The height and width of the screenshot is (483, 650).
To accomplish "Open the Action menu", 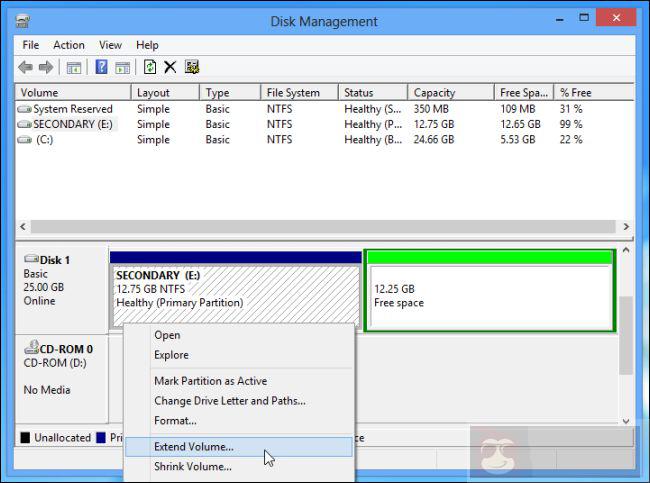I will pos(69,45).
